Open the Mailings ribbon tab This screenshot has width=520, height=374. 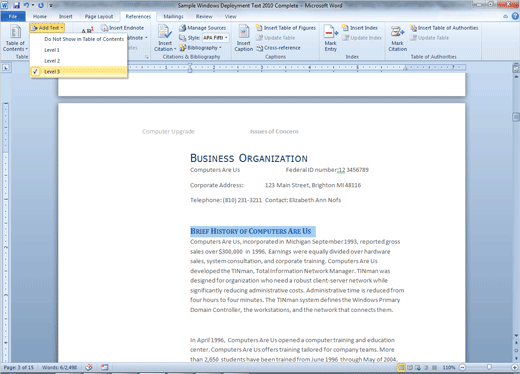[x=173, y=16]
